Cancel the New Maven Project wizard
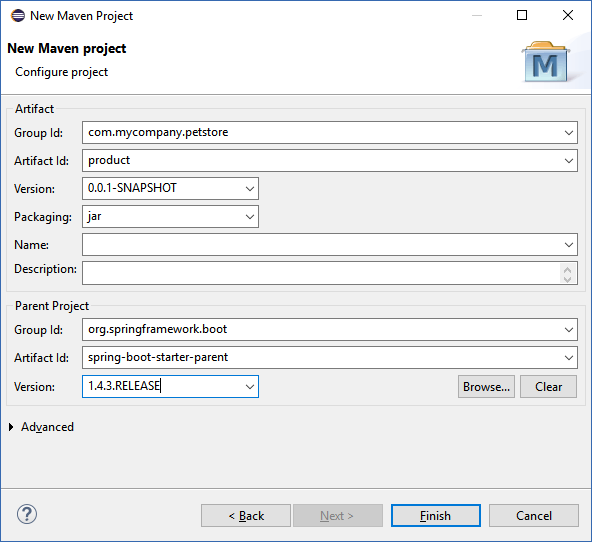The height and width of the screenshot is (542, 592). pyautogui.click(x=534, y=516)
